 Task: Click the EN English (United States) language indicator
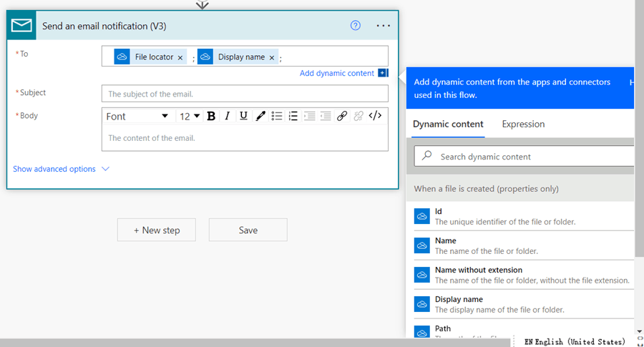click(x=575, y=342)
